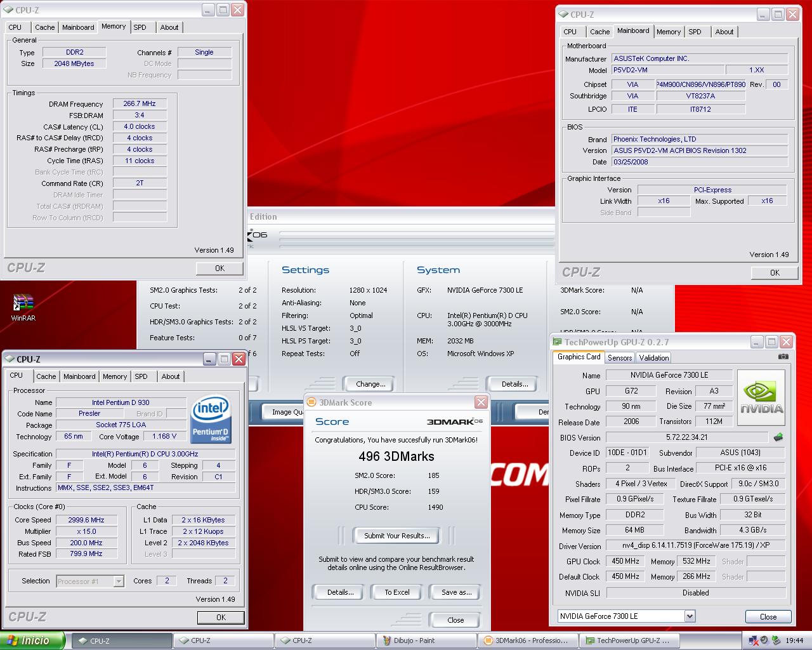The width and height of the screenshot is (812, 650).
Task: Click the first CPU-Z taskbar button
Action: 121,640
